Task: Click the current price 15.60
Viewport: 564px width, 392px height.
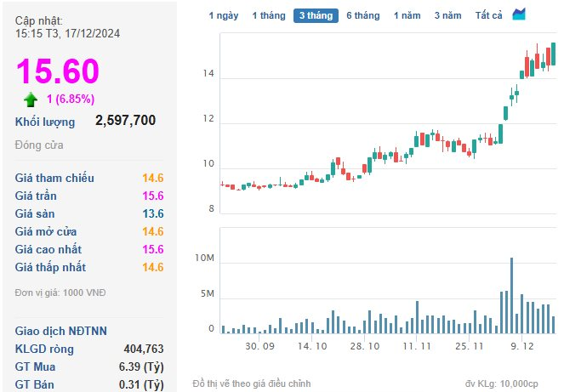Action: pos(58,71)
